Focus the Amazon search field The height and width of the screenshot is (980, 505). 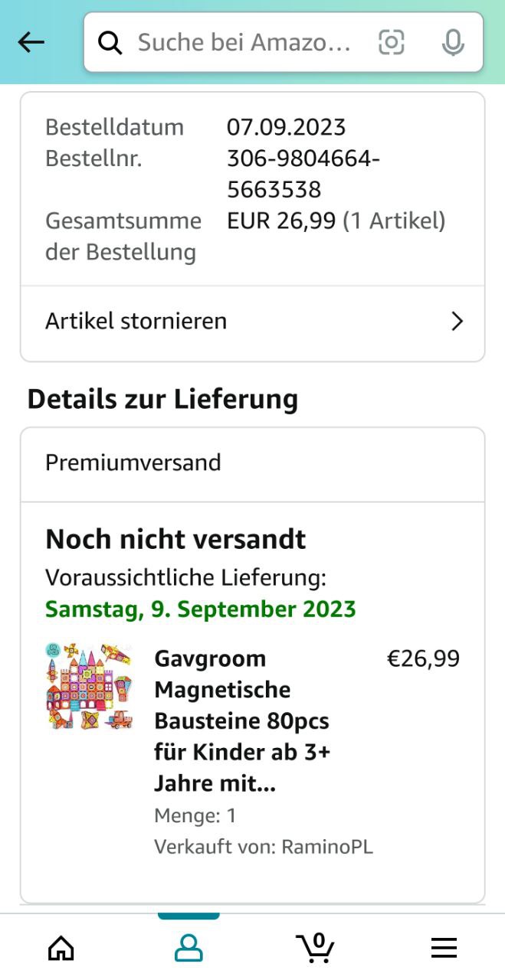(x=244, y=43)
